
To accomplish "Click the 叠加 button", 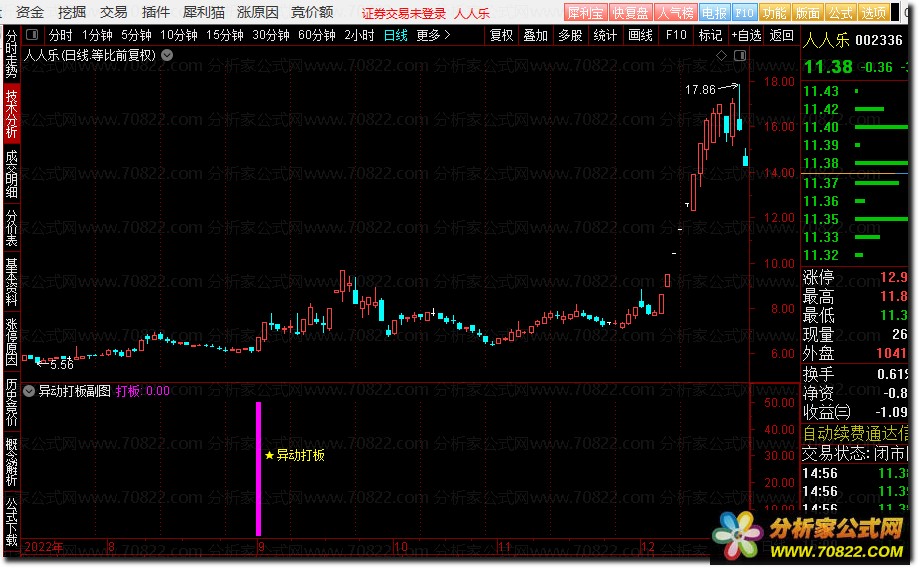I will [535, 35].
